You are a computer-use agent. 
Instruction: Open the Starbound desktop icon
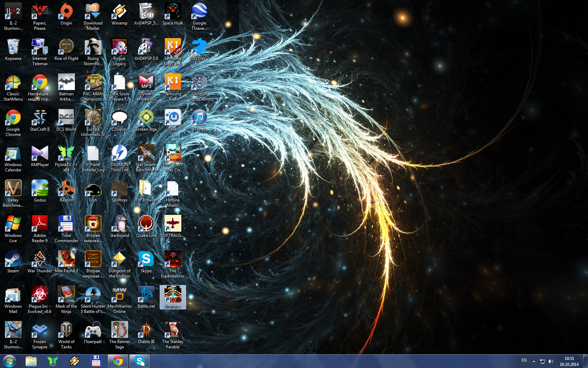tap(119, 227)
